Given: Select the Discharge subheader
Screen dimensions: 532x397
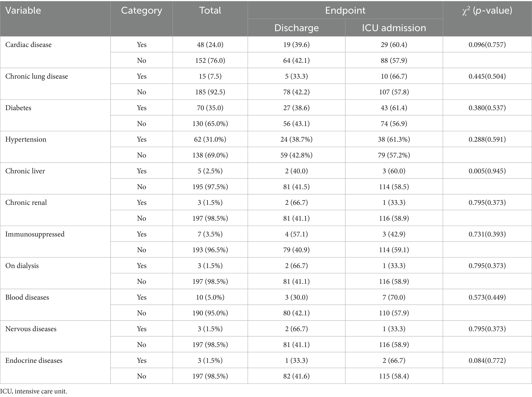Looking at the screenshot, I should point(296,28).
